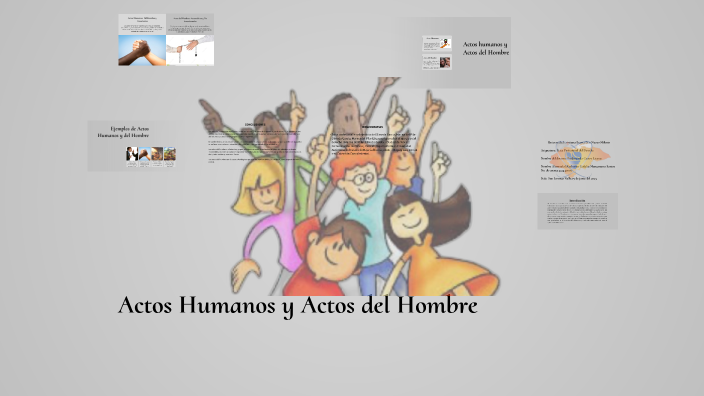
Task: Open the lower small slide with two faces photo
Action: point(437,62)
